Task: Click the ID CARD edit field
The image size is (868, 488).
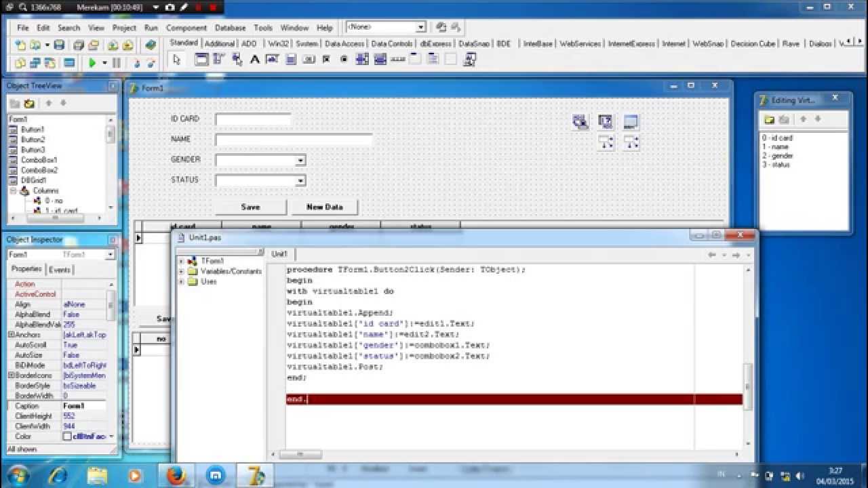Action: [x=253, y=119]
